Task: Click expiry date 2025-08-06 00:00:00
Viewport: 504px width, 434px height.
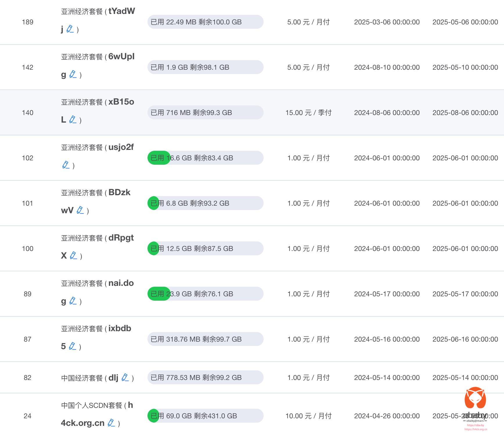Action: (465, 113)
